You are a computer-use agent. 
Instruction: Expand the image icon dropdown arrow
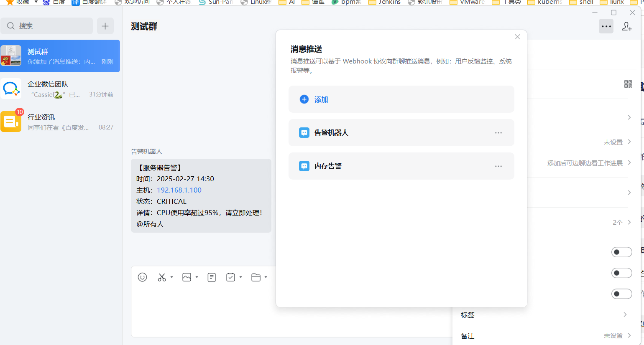click(197, 277)
